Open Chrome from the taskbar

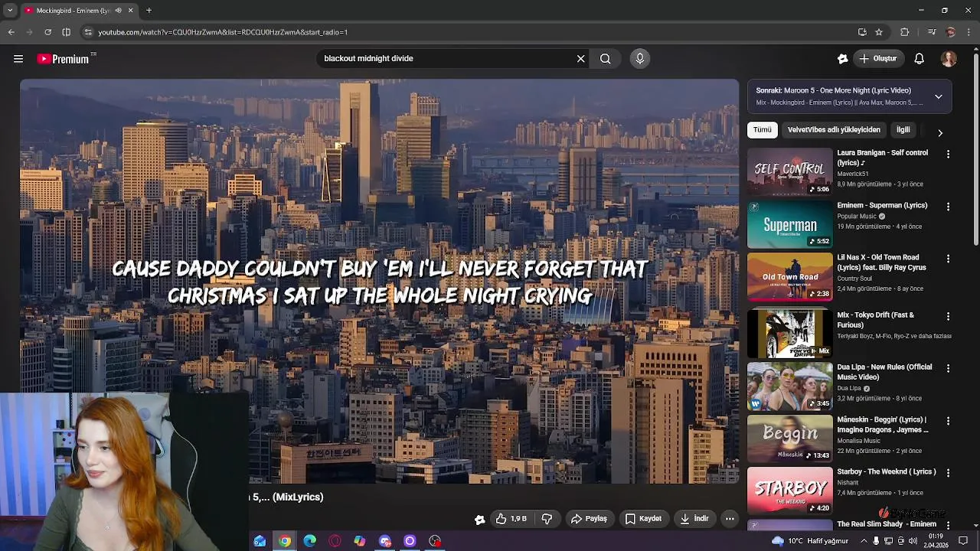285,541
